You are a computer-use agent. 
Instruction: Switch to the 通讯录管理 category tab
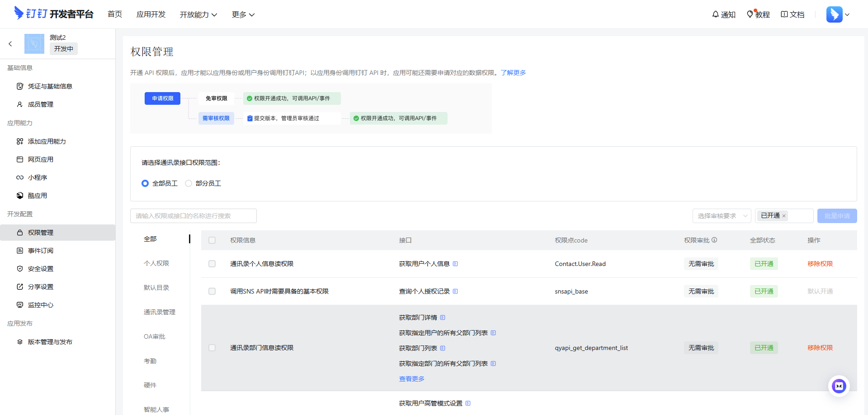(159, 312)
